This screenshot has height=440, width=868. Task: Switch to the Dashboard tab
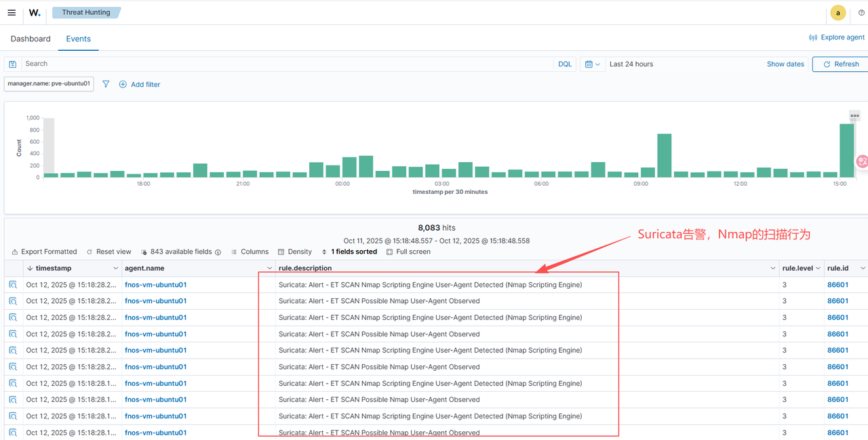(x=31, y=39)
